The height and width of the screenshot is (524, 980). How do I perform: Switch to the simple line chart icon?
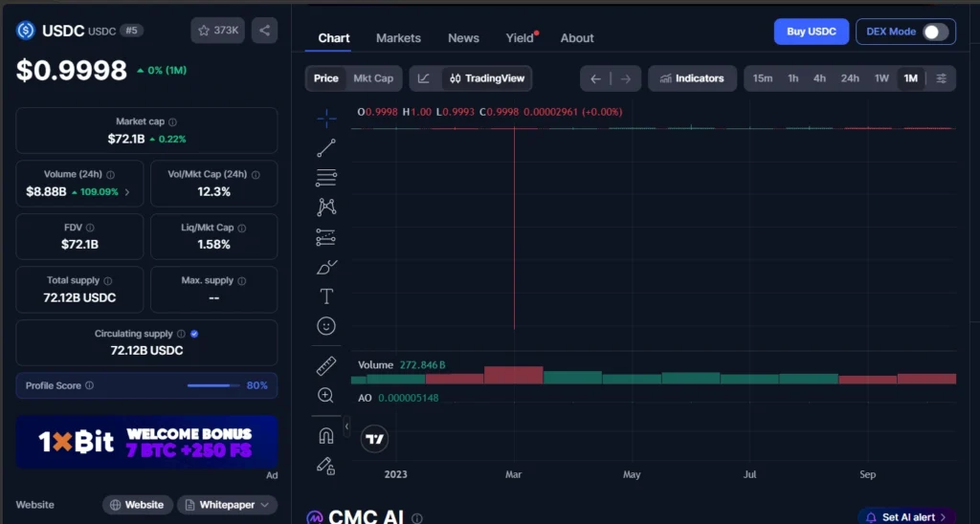coord(424,78)
